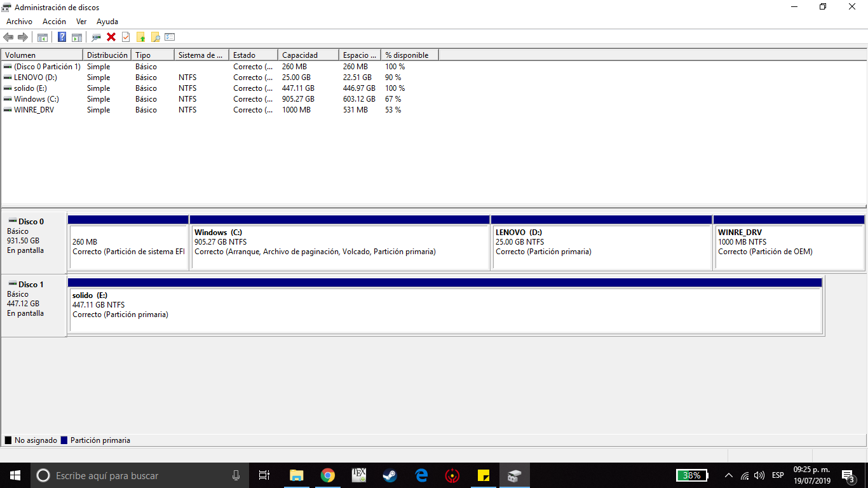Image resolution: width=868 pixels, height=488 pixels.
Task: Select the 260 MB EFI partition block
Action: coord(128,243)
